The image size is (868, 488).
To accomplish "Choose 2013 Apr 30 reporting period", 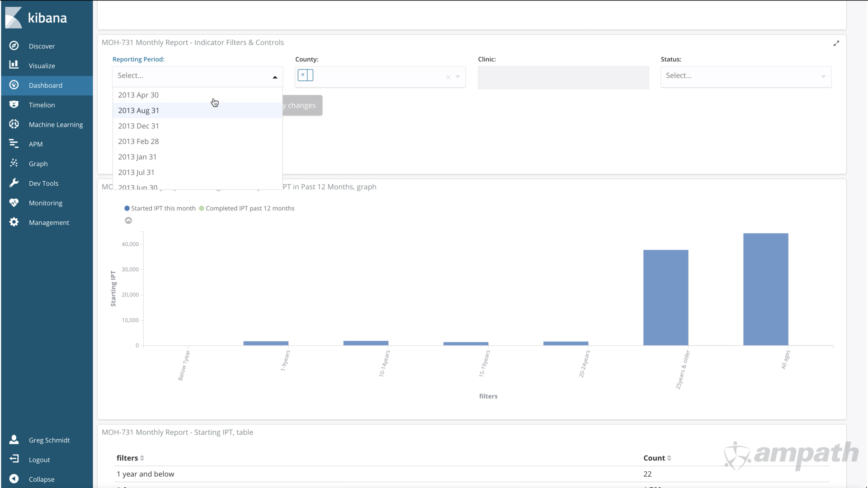I will (x=198, y=95).
